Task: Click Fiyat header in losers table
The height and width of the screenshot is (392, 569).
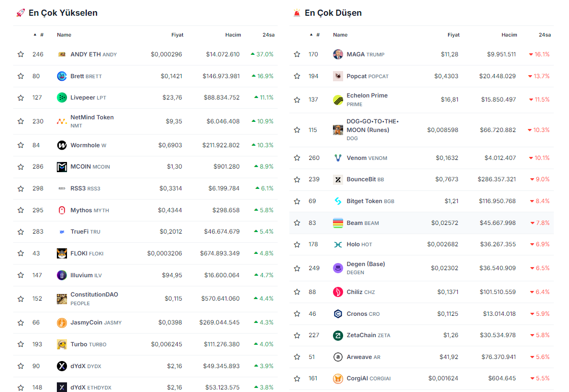Action: click(453, 35)
